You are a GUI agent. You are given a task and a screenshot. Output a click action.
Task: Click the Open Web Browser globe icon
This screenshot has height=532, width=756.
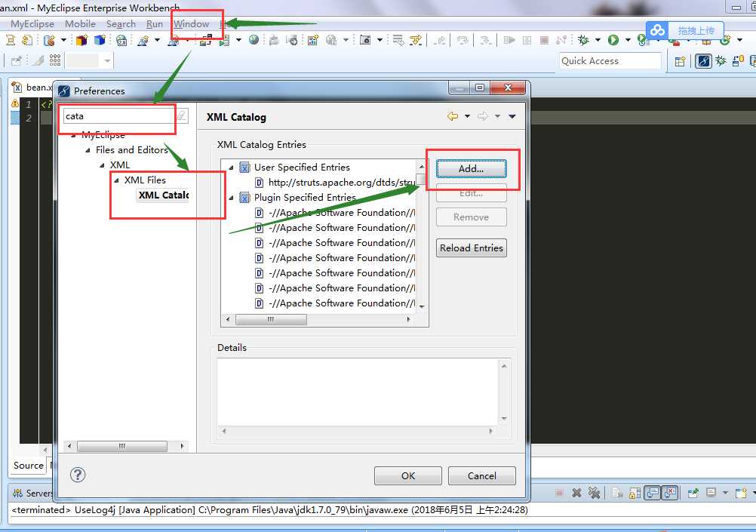click(254, 40)
